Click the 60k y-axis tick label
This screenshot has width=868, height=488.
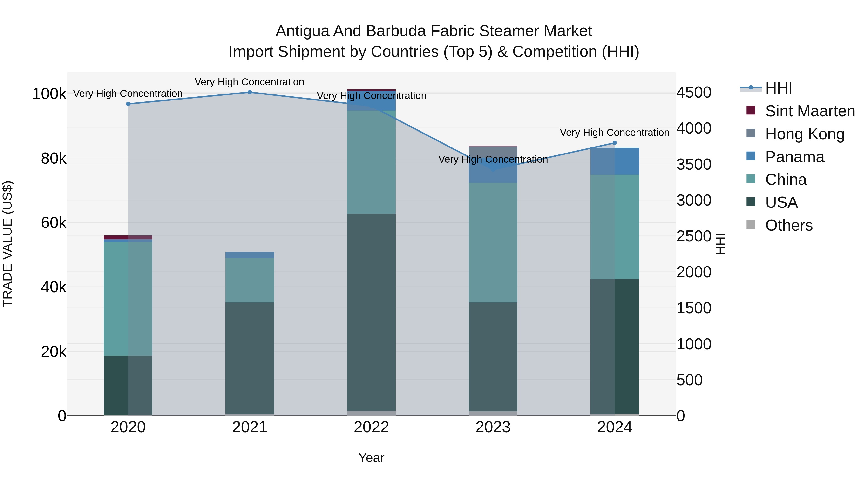[x=54, y=223]
